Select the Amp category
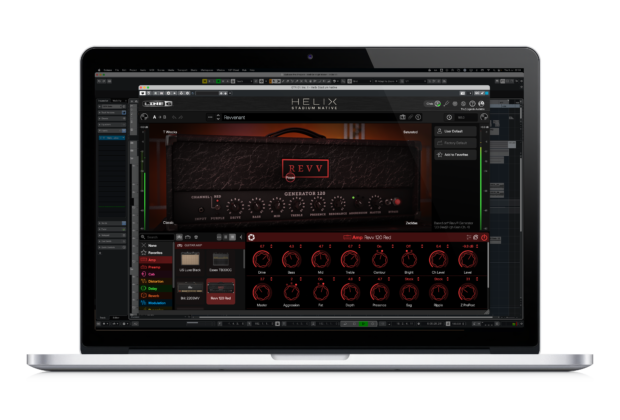The image size is (620, 420). click(157, 260)
